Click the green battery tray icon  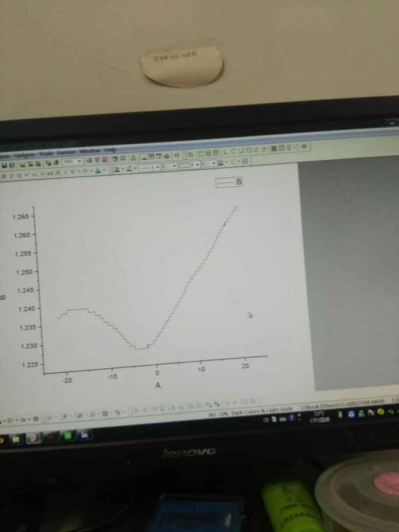point(340,414)
